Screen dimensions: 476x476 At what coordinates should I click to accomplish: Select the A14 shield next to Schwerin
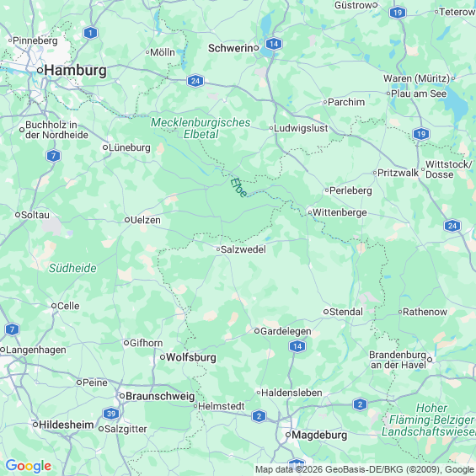point(274,44)
